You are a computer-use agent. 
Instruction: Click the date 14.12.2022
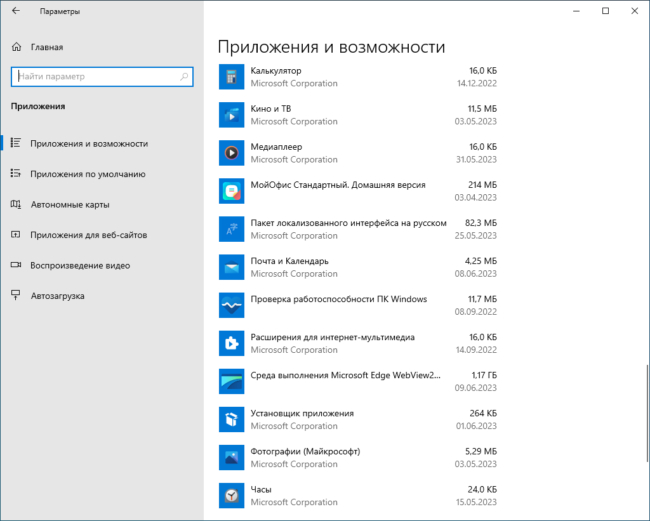pos(477,83)
